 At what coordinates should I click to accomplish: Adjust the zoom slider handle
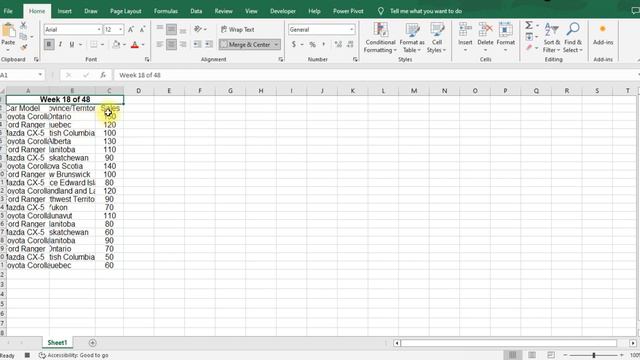[x=594, y=356]
